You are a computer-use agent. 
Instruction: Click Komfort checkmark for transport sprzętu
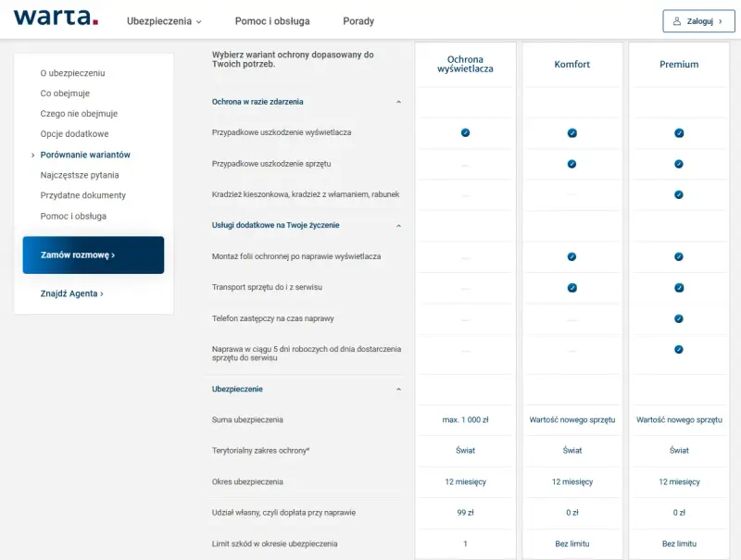tap(571, 288)
